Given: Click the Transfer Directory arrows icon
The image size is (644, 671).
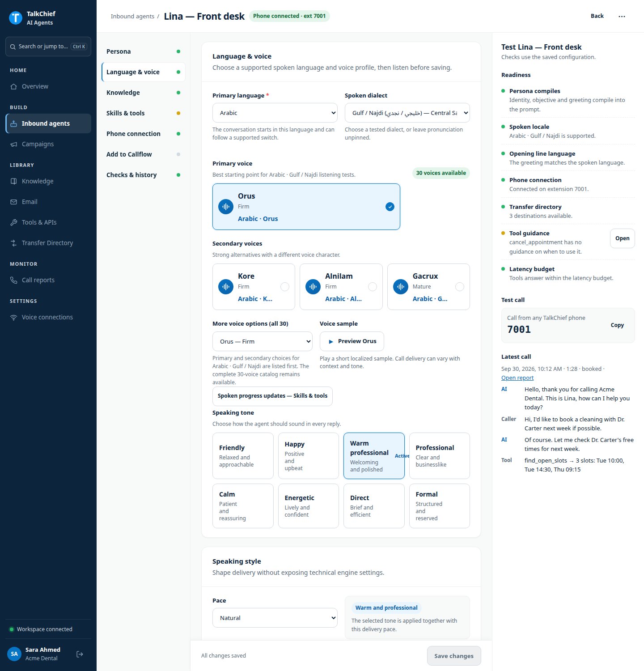Looking at the screenshot, I should coord(14,243).
